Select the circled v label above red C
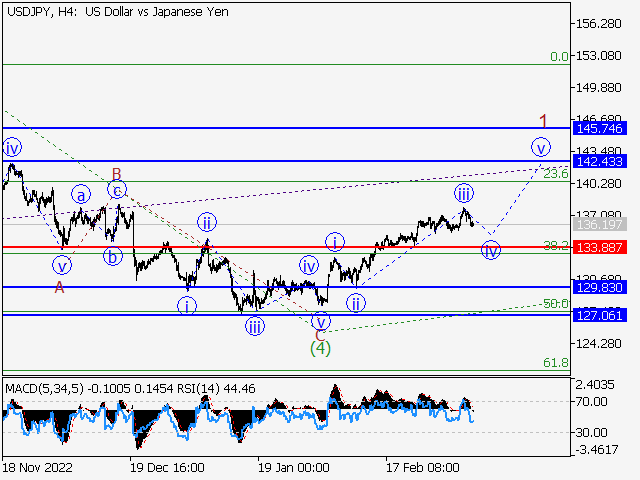This screenshot has width=640, height=480. click(x=321, y=321)
